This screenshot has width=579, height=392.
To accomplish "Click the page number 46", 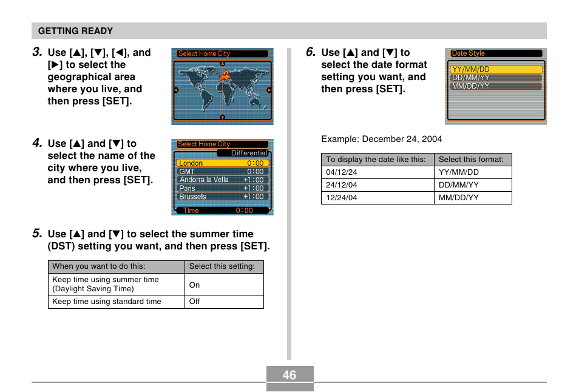I will coord(289,375).
